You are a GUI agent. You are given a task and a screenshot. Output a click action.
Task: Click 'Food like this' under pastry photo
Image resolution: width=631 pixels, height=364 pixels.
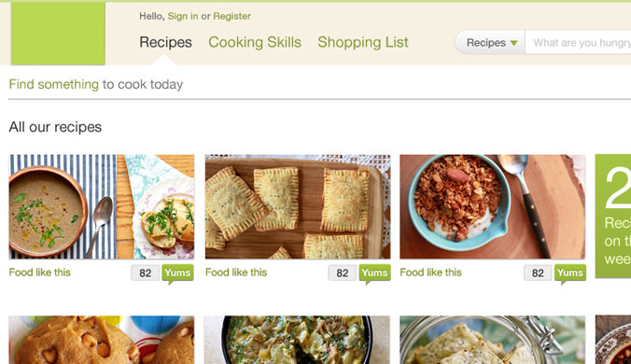pos(236,273)
